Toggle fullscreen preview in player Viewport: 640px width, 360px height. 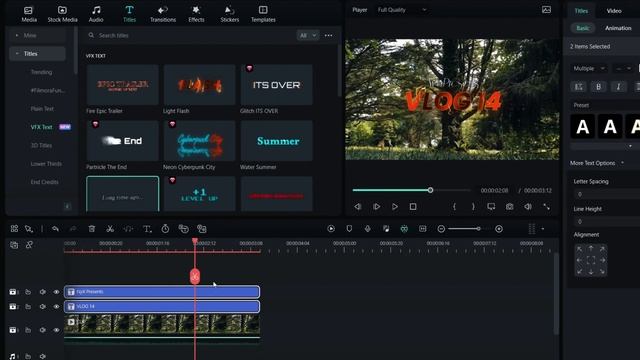click(x=546, y=207)
